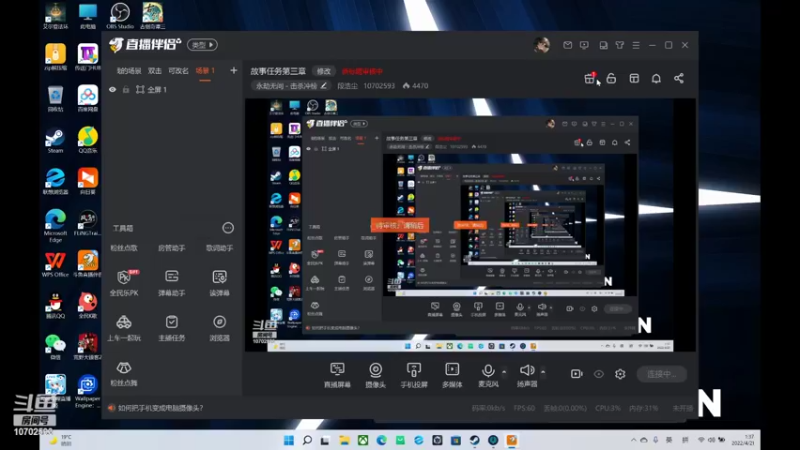Add a new scene with plus
This screenshot has width=800, height=450.
233,70
